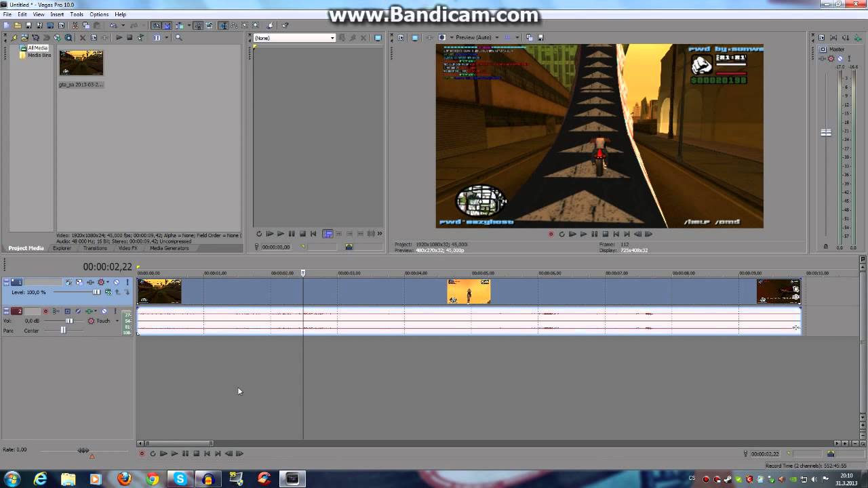Select the Normal Edit tool
868x488 pixels.
pyautogui.click(x=223, y=25)
